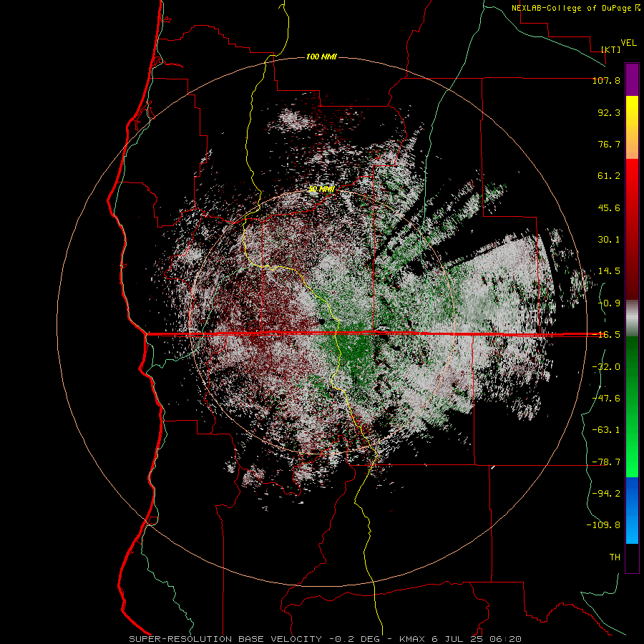Click the 92.3 legend value

pos(609,112)
